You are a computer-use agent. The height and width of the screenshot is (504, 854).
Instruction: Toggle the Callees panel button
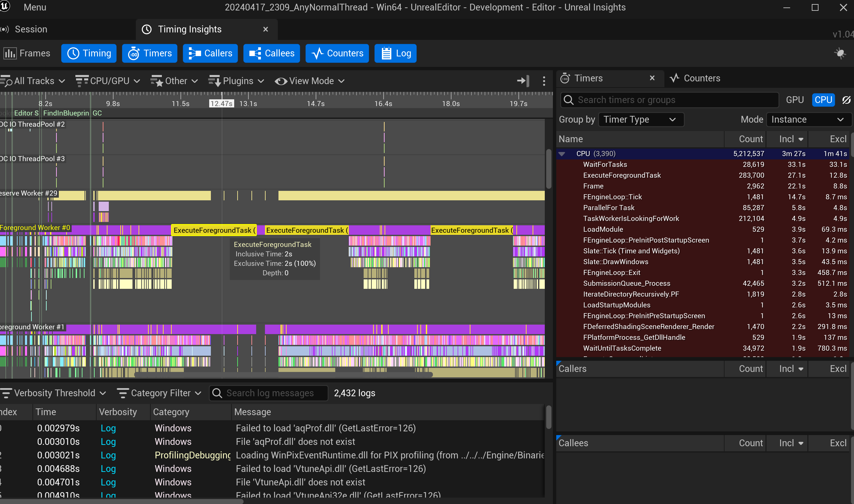point(271,53)
